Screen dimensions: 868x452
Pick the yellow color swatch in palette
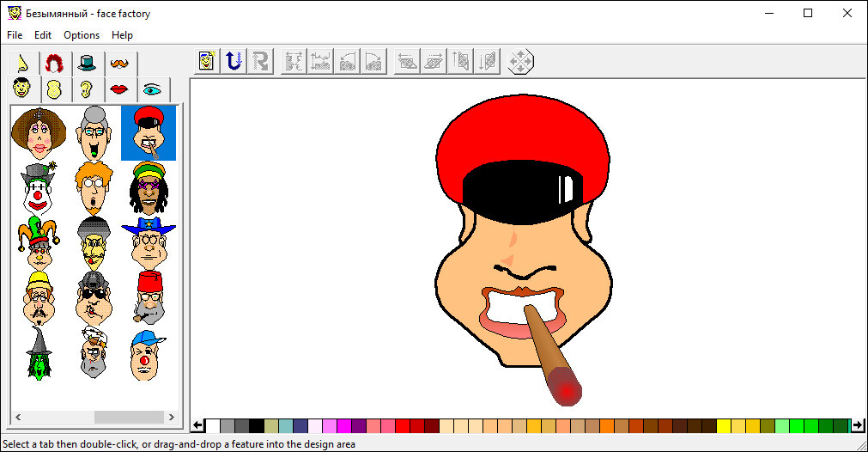724,425
